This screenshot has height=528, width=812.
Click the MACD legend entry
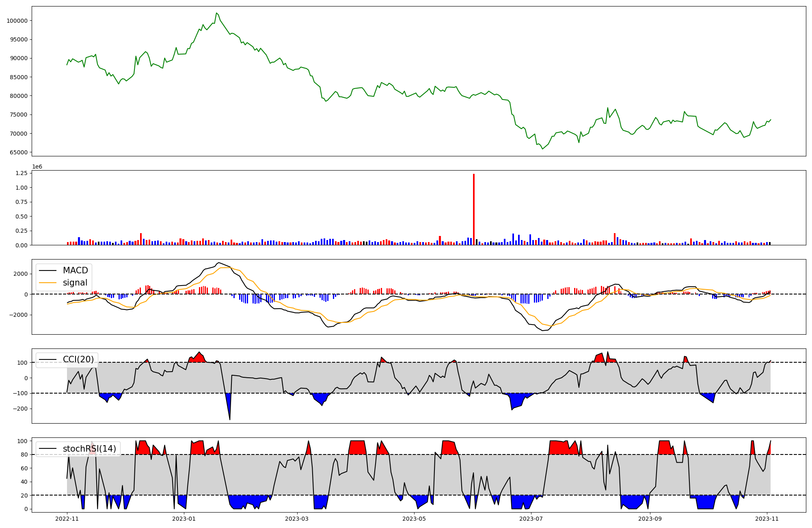[x=75, y=270]
